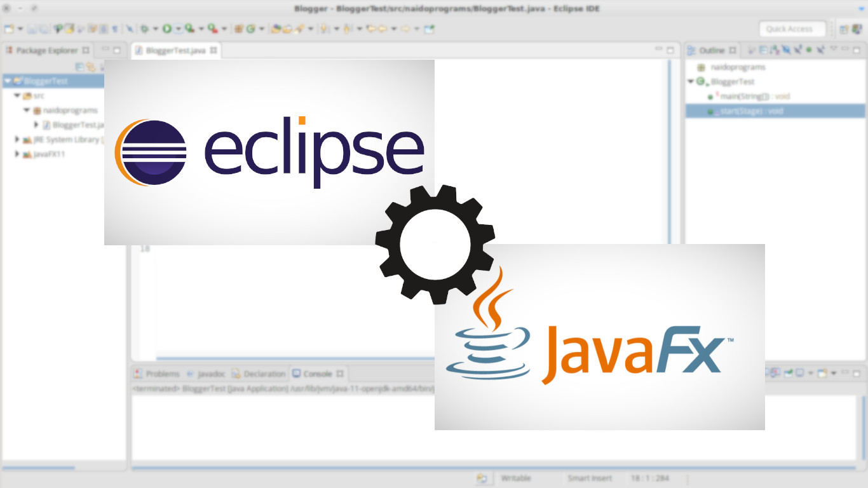Click the Writable status bar entry
The image size is (868, 488).
(515, 478)
